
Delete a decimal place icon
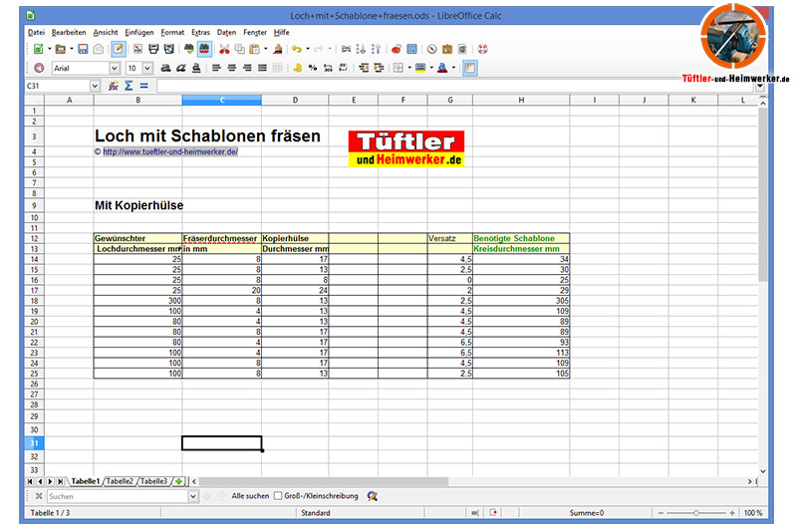(x=343, y=68)
